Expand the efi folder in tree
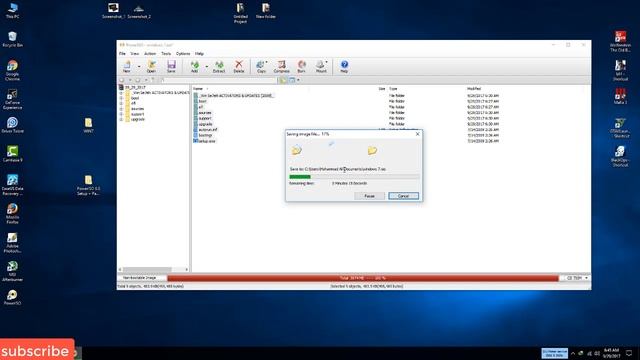Image resolution: width=640 pixels, height=360 pixels. click(121, 104)
